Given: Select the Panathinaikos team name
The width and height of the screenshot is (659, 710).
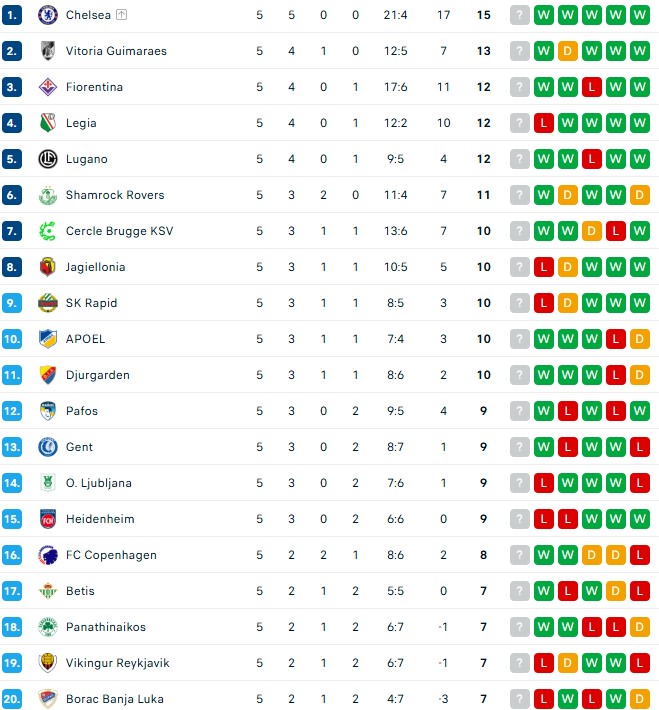Looking at the screenshot, I should [106, 627].
